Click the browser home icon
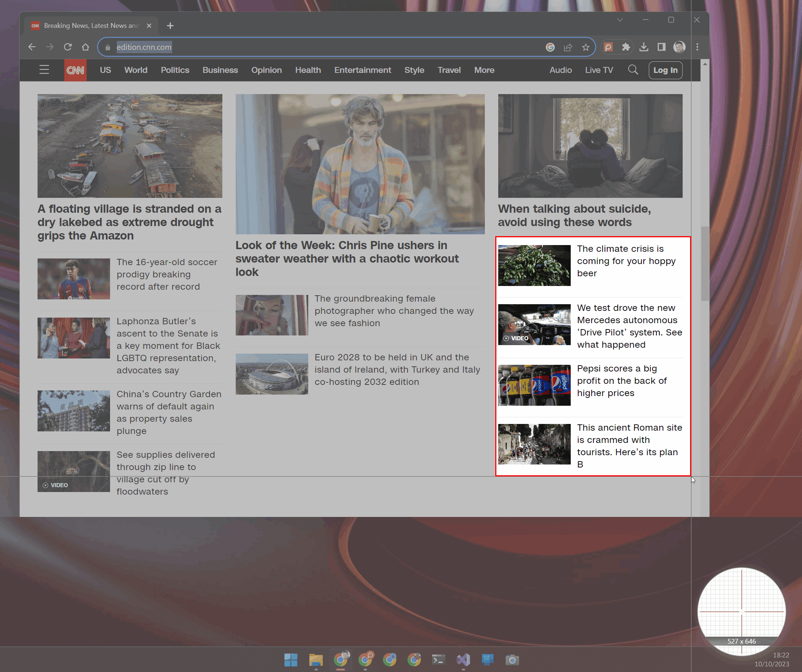Image resolution: width=802 pixels, height=672 pixels. pos(86,46)
